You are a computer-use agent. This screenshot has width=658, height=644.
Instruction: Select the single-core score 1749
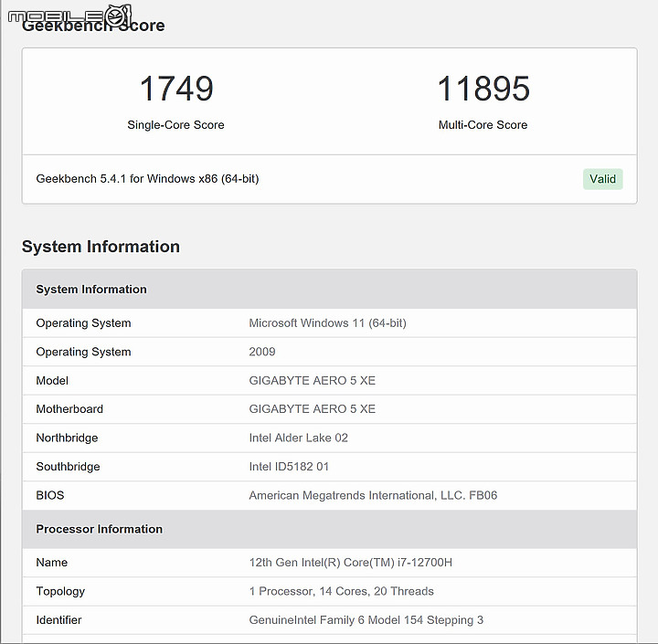(x=176, y=89)
